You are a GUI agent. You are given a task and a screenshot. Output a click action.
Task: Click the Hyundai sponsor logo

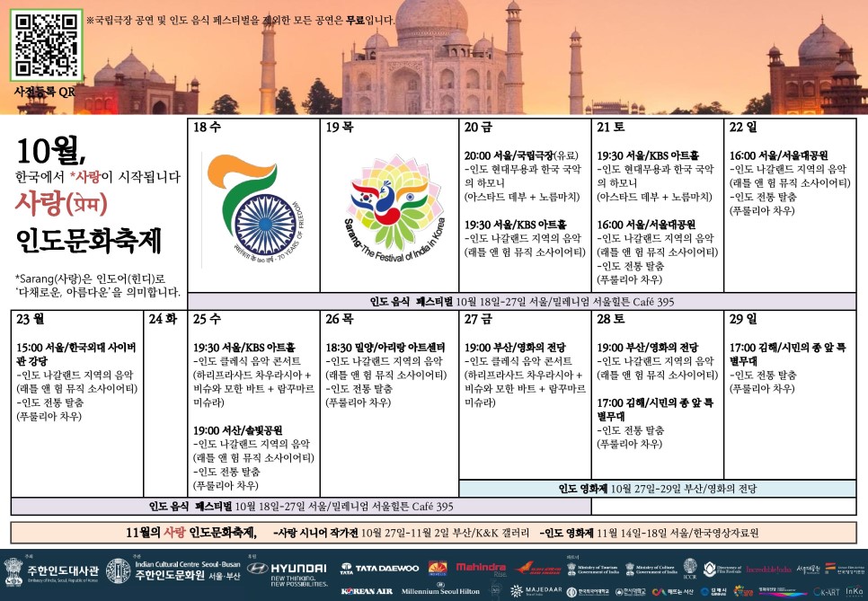pyautogui.click(x=288, y=572)
